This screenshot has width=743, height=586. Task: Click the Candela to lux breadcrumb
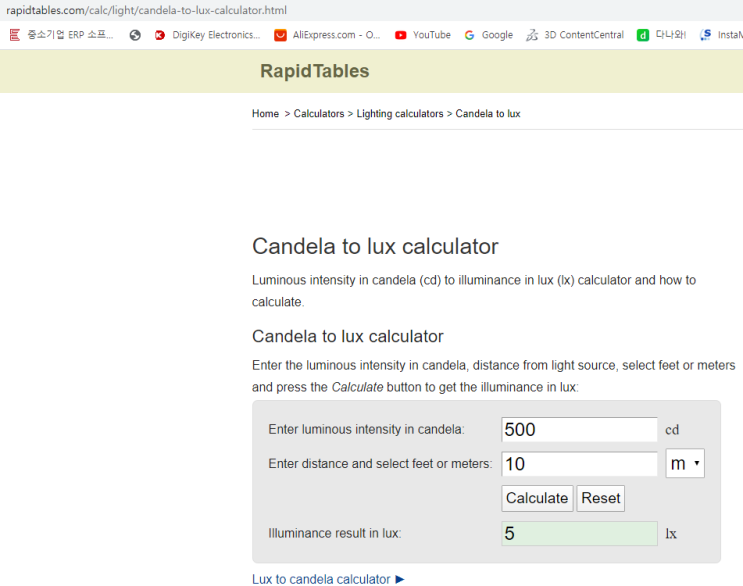[488, 114]
